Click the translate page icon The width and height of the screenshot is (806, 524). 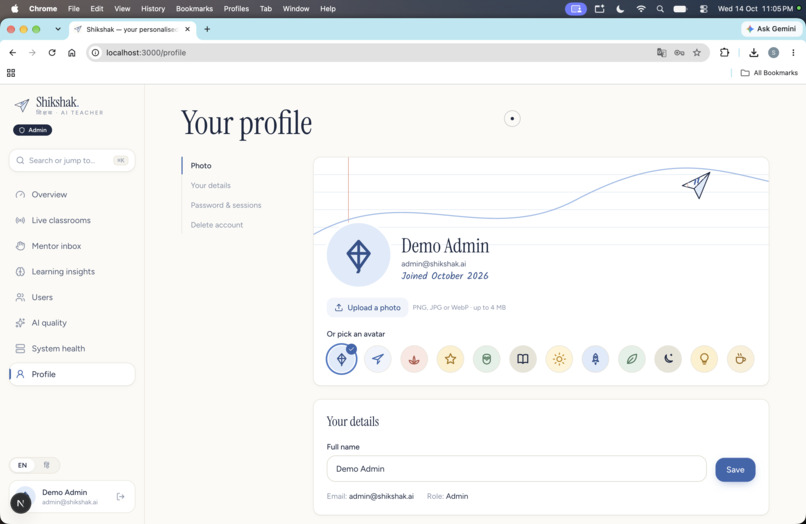point(662,52)
